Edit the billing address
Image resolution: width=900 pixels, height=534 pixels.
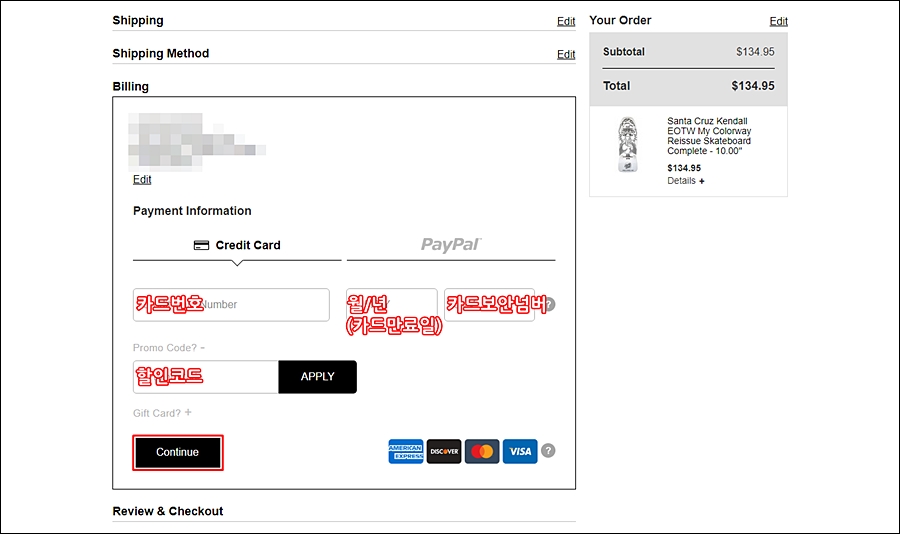coord(142,180)
